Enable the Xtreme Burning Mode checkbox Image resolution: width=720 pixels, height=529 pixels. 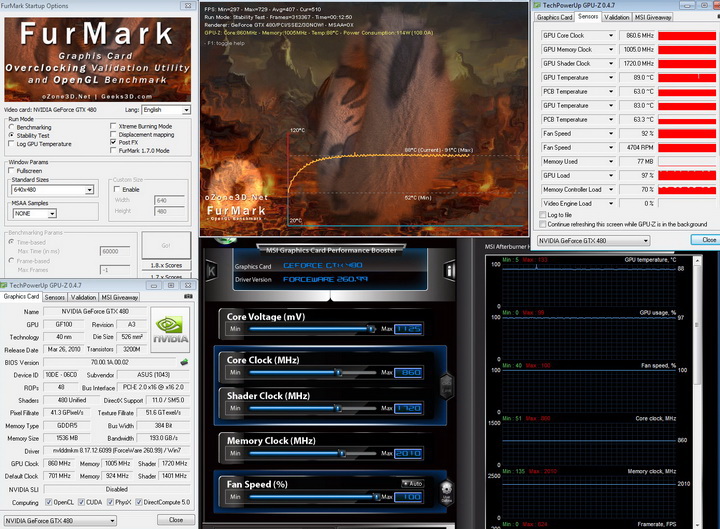112,126
